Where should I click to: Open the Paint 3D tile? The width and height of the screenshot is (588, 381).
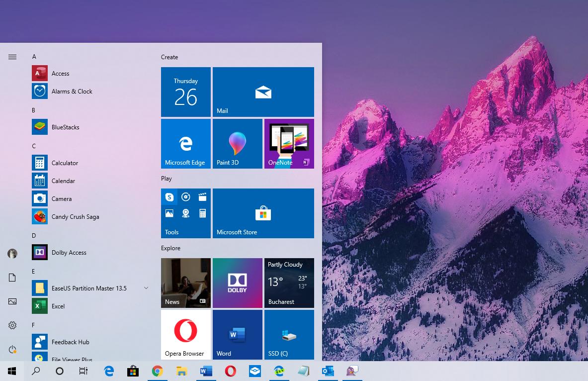coord(238,144)
